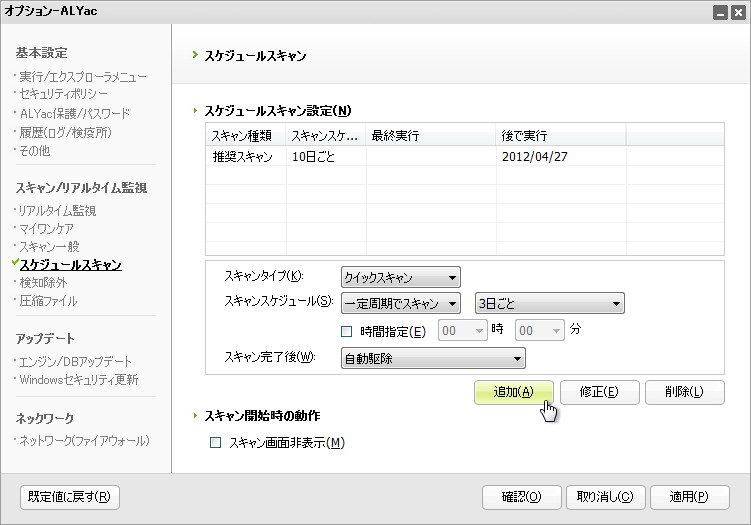Open 検知除外 settings
This screenshot has width=751, height=525.
click(x=43, y=283)
